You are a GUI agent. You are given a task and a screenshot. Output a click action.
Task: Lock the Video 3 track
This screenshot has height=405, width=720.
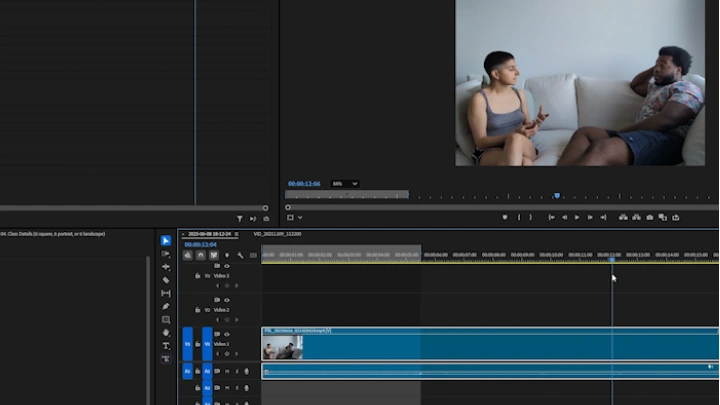197,276
